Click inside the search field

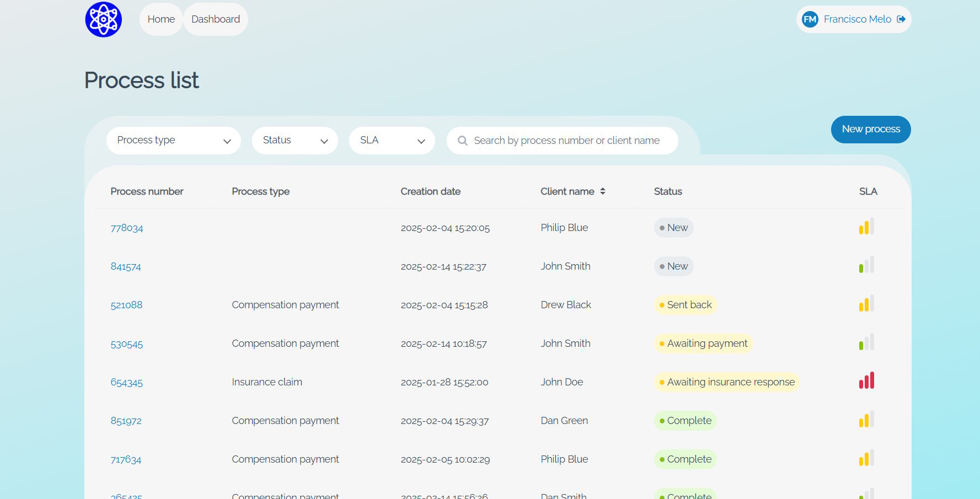tap(563, 141)
